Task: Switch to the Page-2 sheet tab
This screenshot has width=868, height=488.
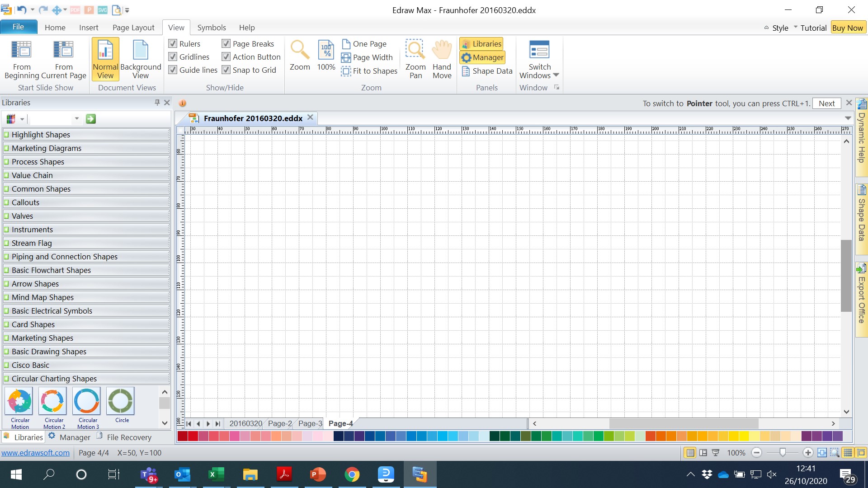Action: pos(279,423)
